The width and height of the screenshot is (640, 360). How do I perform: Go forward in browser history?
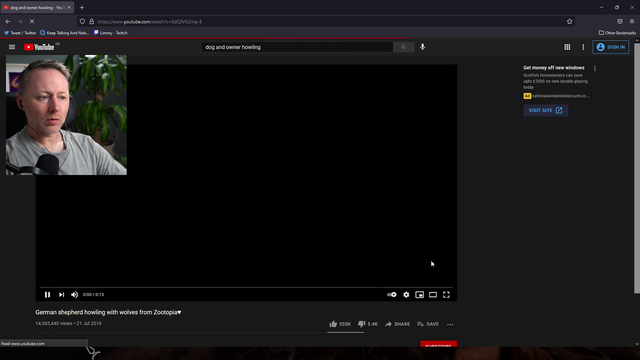pos(20,21)
